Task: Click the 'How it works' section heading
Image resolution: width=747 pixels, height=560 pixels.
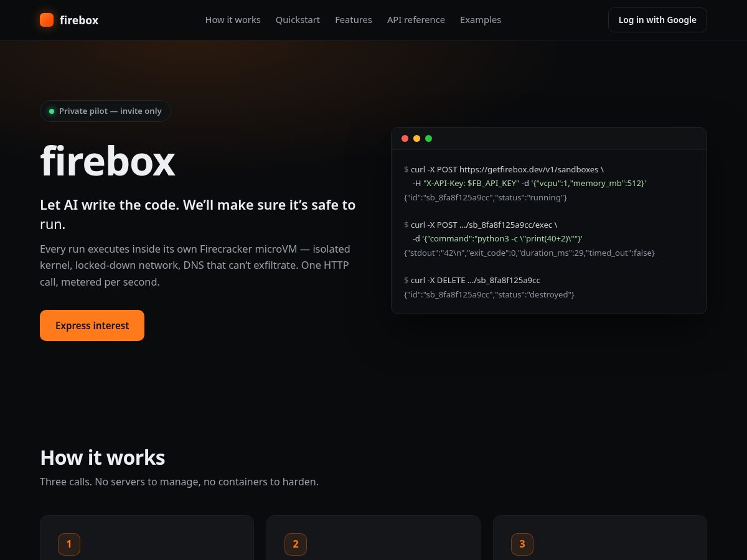Action: (x=103, y=458)
